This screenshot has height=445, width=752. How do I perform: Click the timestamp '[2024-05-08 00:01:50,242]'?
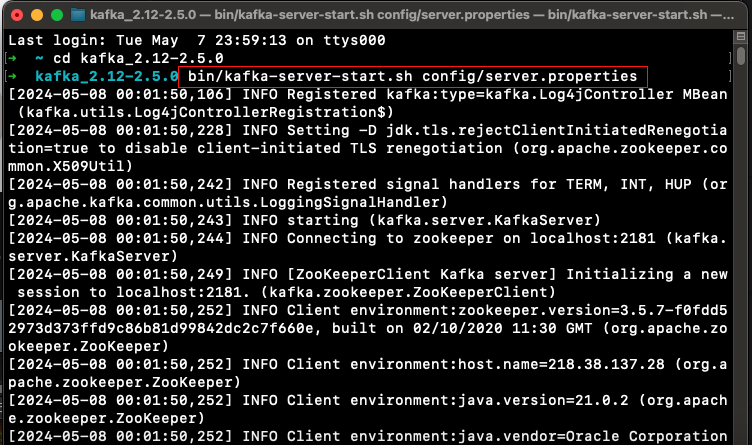[x=120, y=184]
